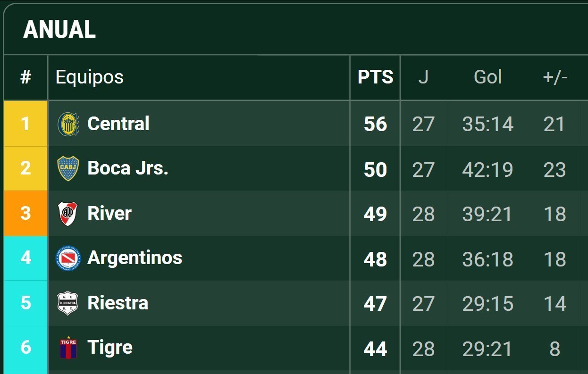The width and height of the screenshot is (588, 374).
Task: Click the Argentinos Juniors club crest
Action: coord(68,258)
